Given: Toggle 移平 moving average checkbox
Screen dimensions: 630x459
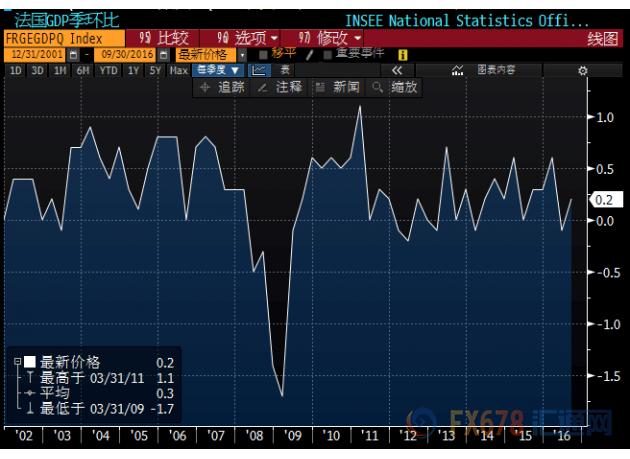Looking at the screenshot, I should click(263, 55).
